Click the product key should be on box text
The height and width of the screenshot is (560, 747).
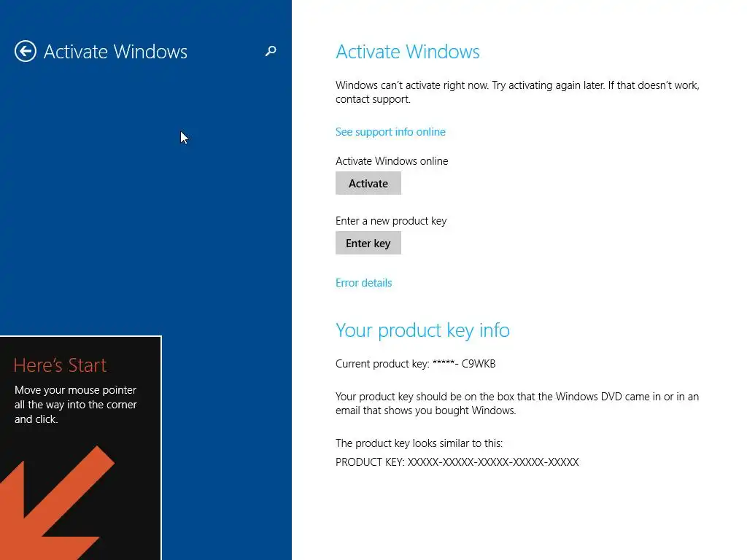coord(517,403)
